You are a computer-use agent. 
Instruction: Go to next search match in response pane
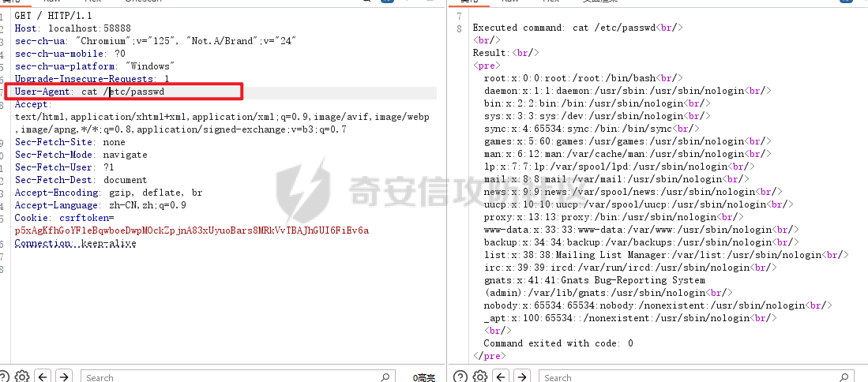tap(522, 376)
